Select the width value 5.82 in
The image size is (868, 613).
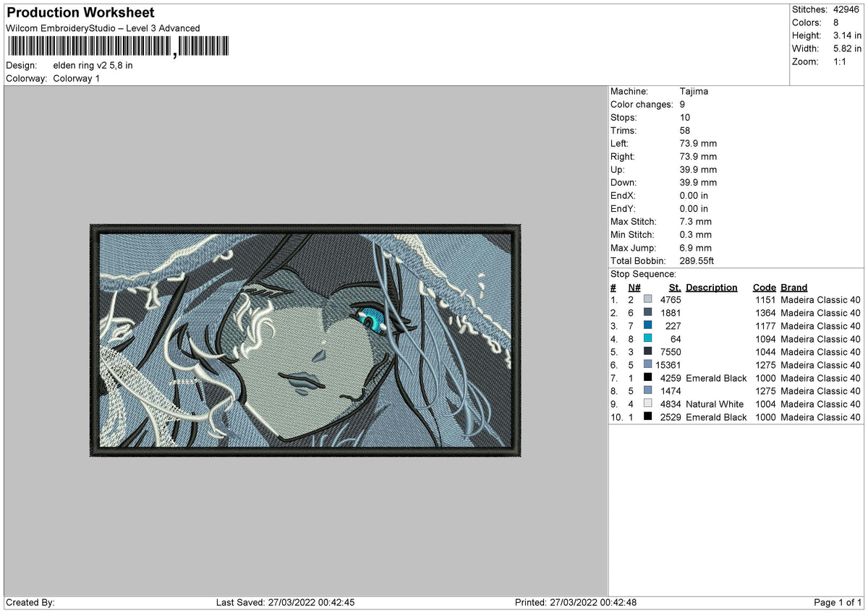click(847, 48)
